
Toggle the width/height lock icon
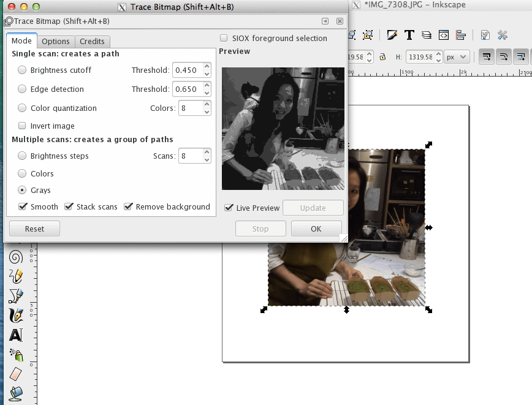(382, 57)
